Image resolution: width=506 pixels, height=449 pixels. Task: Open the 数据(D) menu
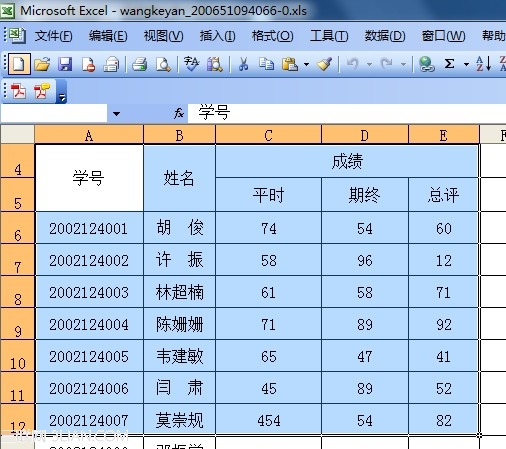[385, 36]
